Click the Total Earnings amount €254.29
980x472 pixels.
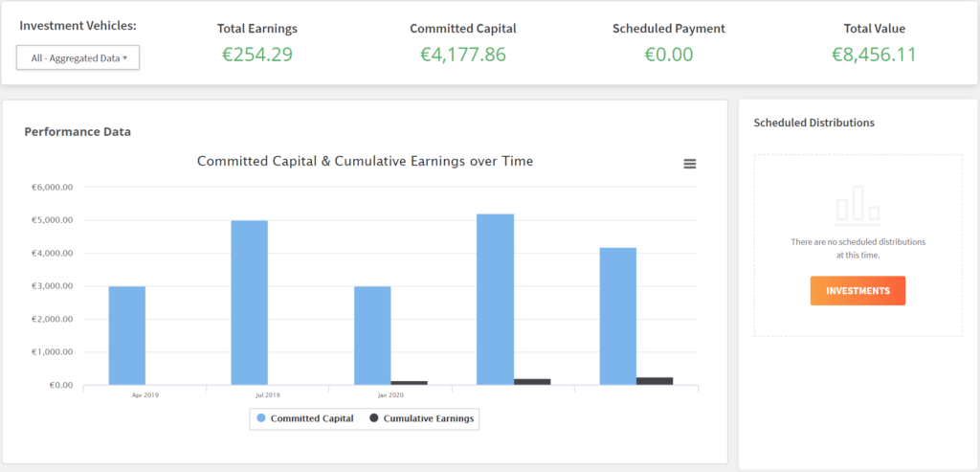point(257,55)
